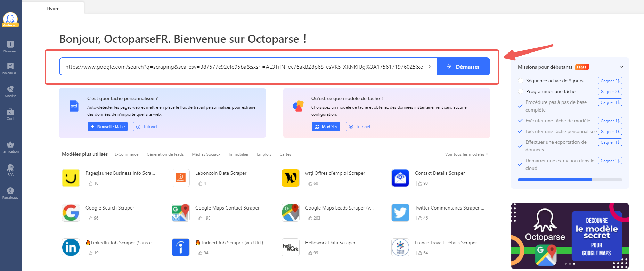This screenshot has height=271, width=644.
Task: Like the Contact Details Scraper thumbs-up
Action: (x=420, y=183)
